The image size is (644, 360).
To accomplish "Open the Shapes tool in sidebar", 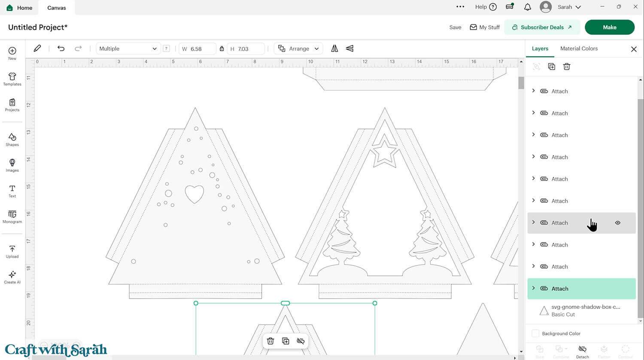I will click(x=12, y=139).
